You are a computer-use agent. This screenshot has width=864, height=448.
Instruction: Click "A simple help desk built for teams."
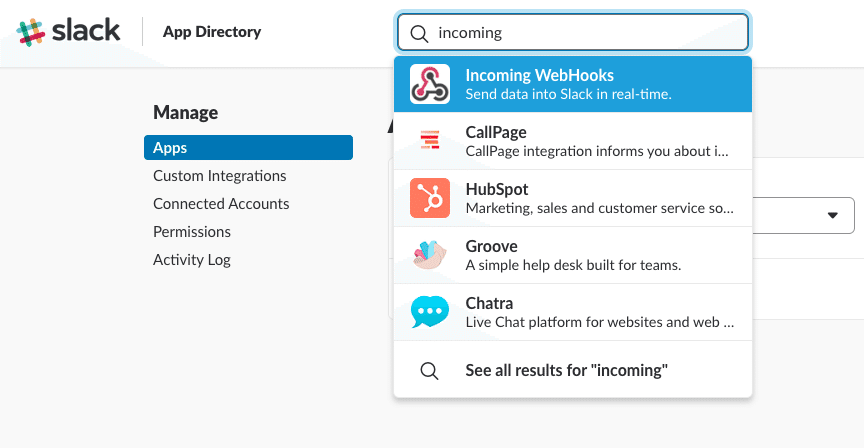tap(573, 265)
